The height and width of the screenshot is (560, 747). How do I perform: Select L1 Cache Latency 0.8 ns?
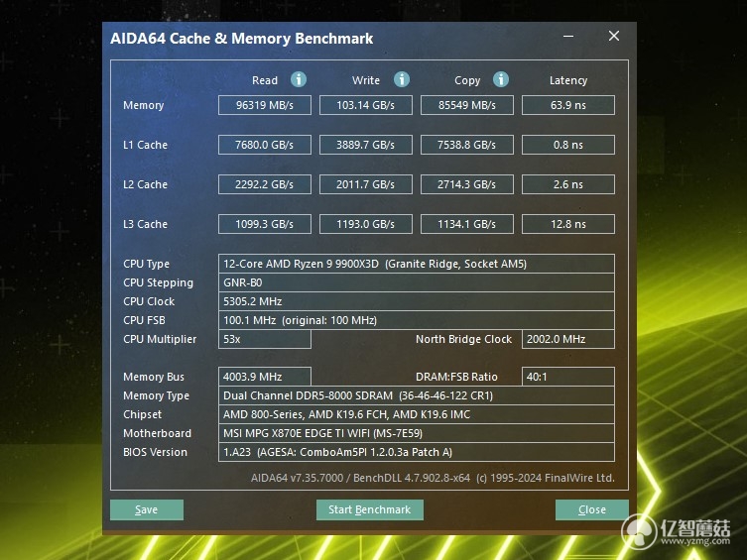pos(568,145)
